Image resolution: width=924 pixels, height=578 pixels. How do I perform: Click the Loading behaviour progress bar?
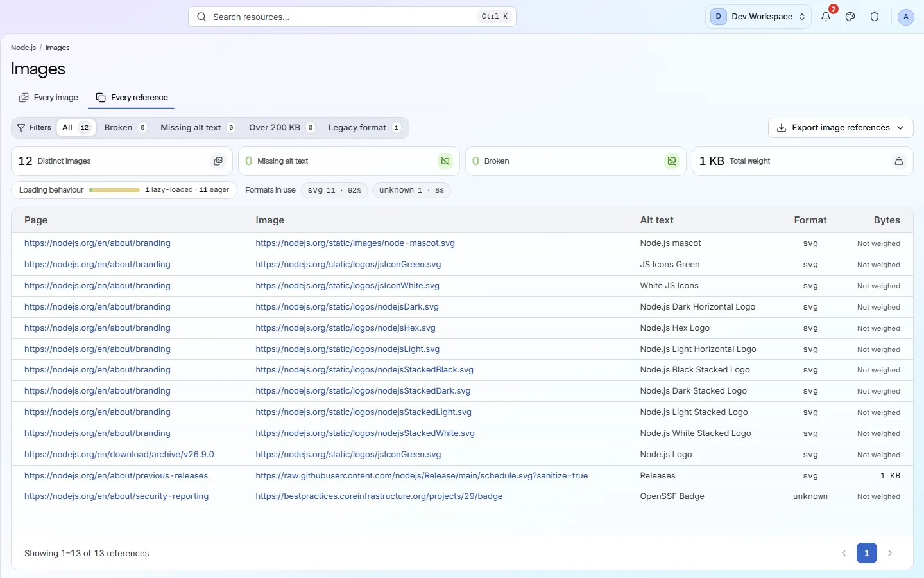[114, 190]
